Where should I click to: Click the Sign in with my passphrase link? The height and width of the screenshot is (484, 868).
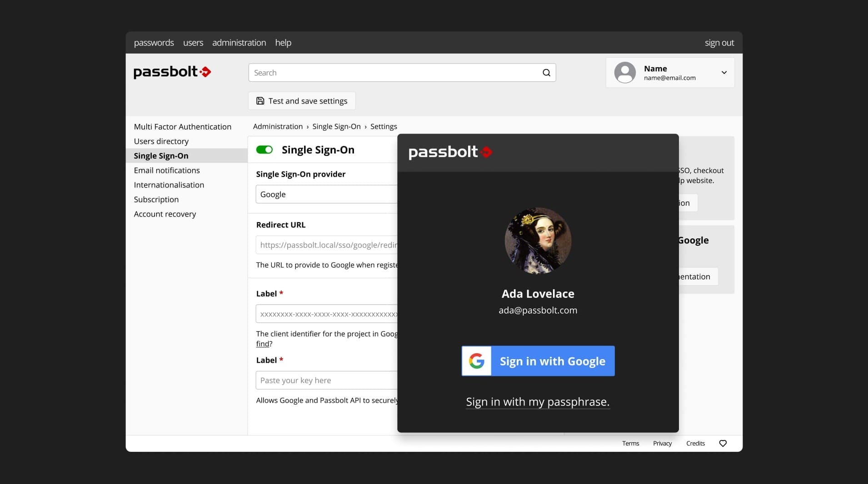pos(537,402)
